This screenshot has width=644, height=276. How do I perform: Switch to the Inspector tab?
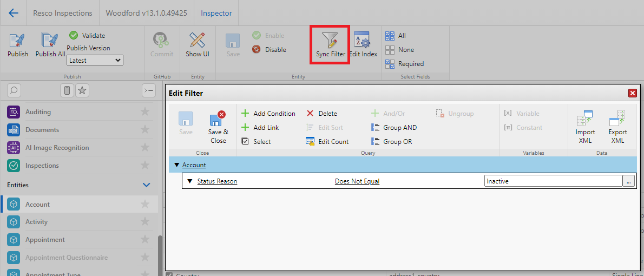pyautogui.click(x=216, y=13)
